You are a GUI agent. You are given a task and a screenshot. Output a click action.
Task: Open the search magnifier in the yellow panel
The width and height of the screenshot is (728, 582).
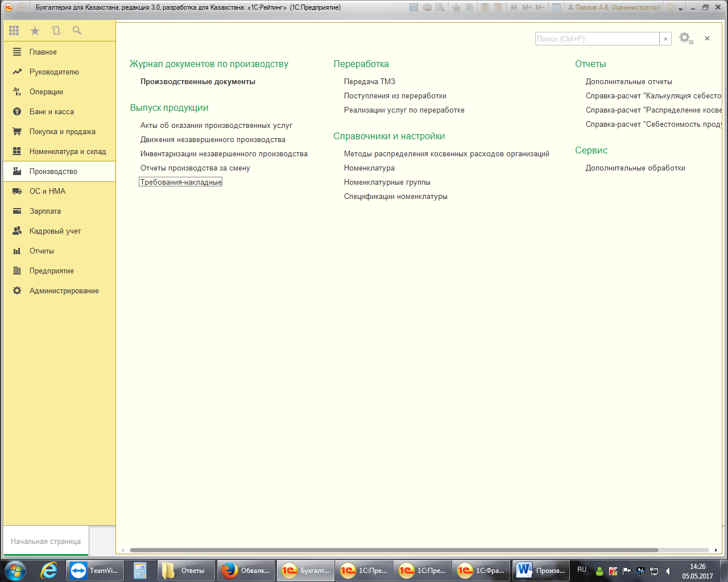[77, 31]
